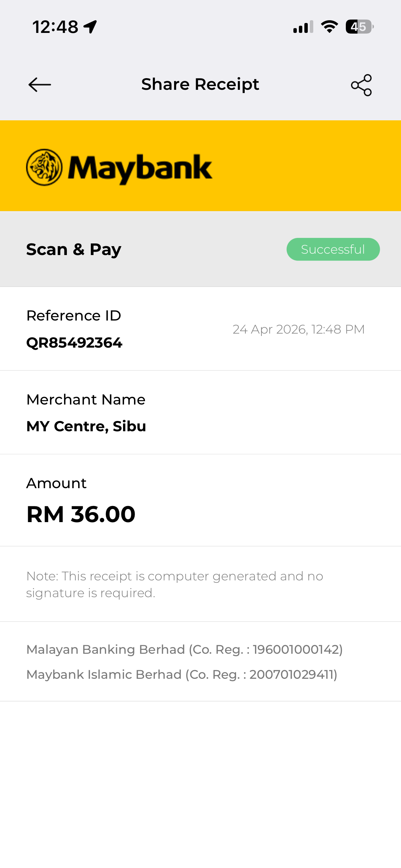This screenshot has height=868, width=401.
Task: Tap the back arrow icon
Action: click(x=40, y=85)
